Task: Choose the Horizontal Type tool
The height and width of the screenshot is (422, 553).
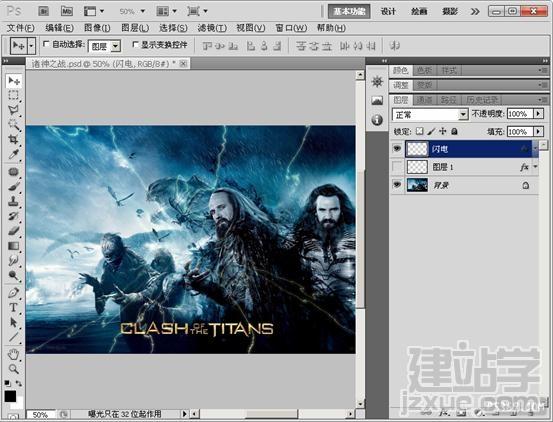Action: click(13, 307)
